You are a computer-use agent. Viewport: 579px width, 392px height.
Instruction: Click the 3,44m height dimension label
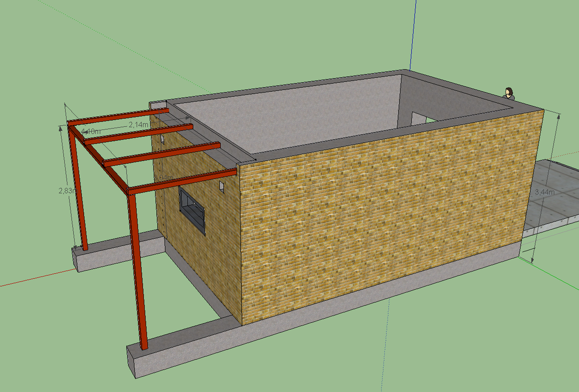click(545, 192)
